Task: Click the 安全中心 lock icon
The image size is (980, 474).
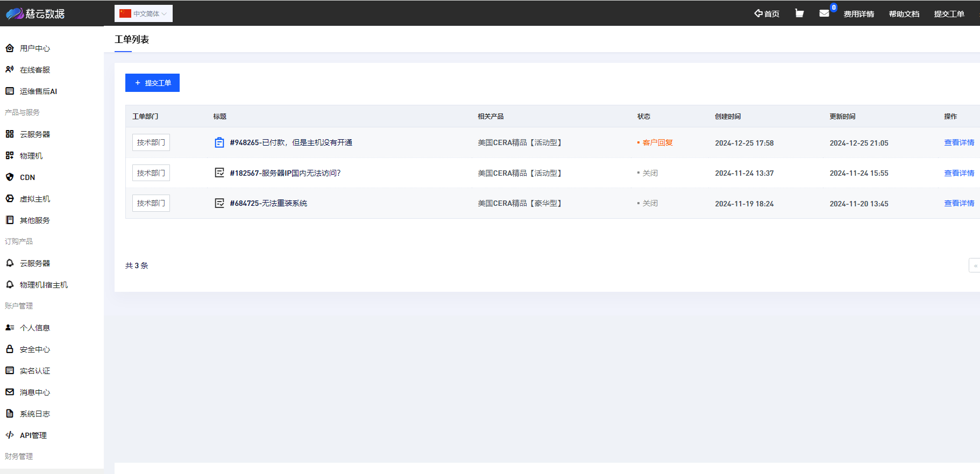Action: point(10,349)
